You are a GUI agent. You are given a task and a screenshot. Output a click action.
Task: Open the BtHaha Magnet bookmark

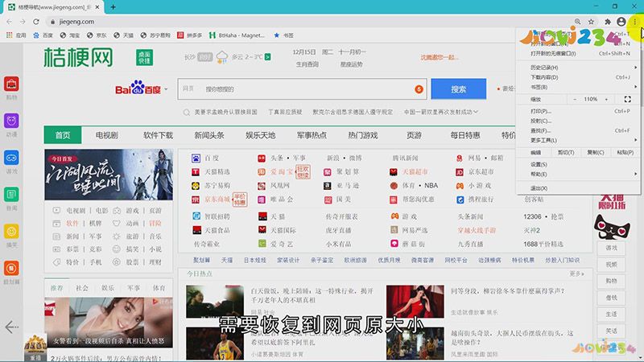pos(237,35)
